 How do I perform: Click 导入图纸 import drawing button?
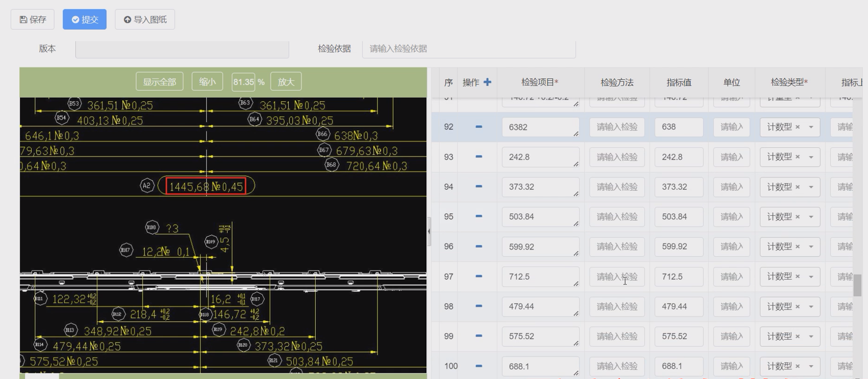145,19
